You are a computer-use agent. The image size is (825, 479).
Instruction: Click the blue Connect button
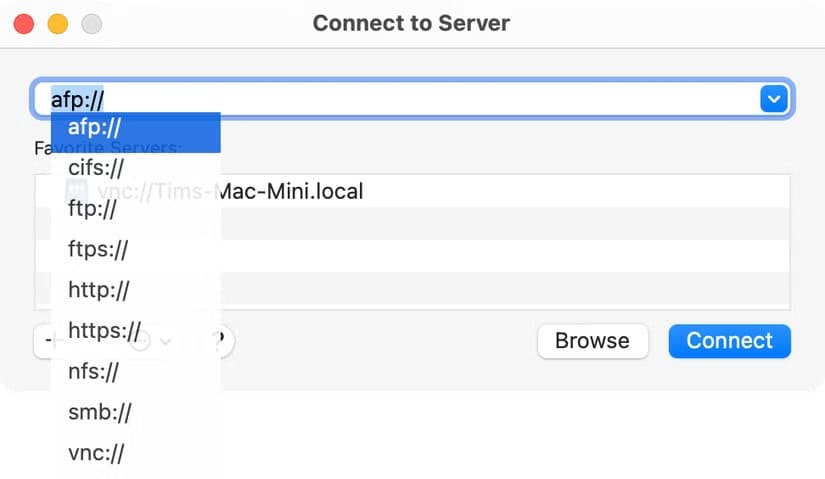pyautogui.click(x=729, y=341)
